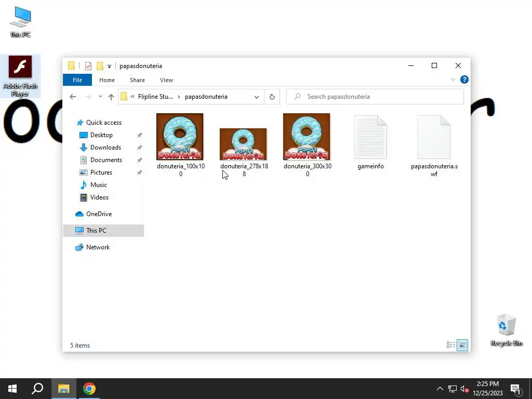The width and height of the screenshot is (532, 399).
Task: Click the Properties quick access toolbar icon
Action: click(88, 66)
